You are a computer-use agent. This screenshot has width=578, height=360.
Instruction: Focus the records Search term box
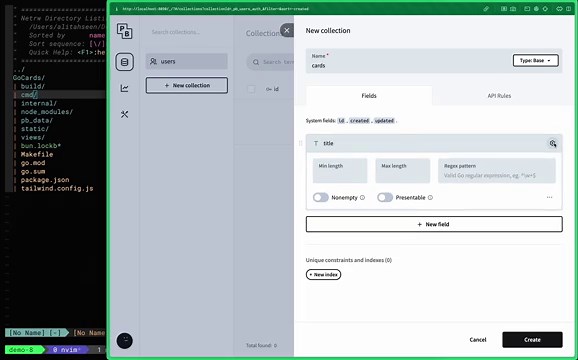270,62
